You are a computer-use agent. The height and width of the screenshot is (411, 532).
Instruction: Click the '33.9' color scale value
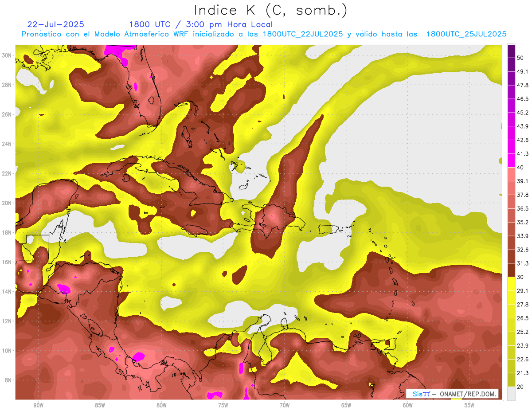[x=522, y=236]
